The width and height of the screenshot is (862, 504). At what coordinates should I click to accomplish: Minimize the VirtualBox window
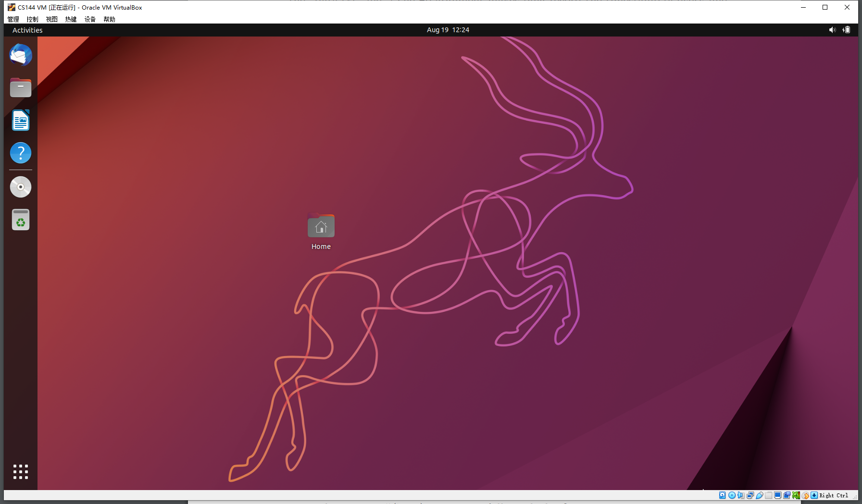point(803,7)
